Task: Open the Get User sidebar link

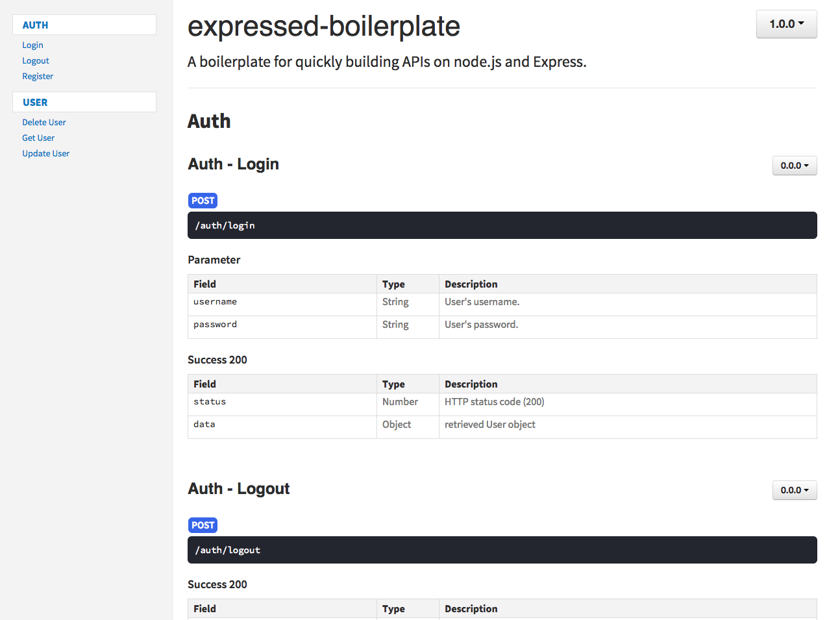Action: point(38,138)
